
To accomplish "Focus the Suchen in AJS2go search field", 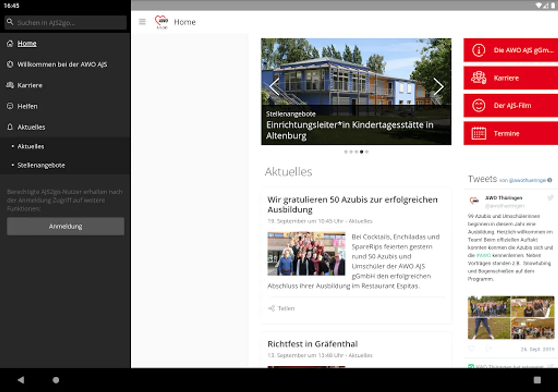I will [x=65, y=23].
